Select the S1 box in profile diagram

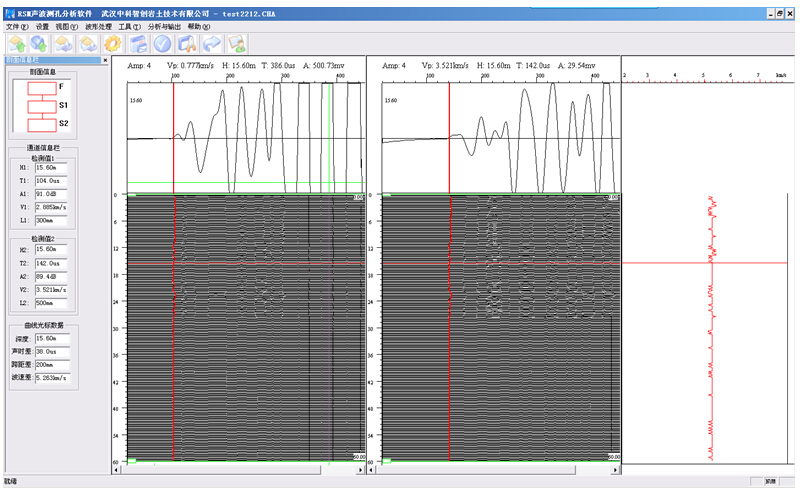pyautogui.click(x=42, y=106)
